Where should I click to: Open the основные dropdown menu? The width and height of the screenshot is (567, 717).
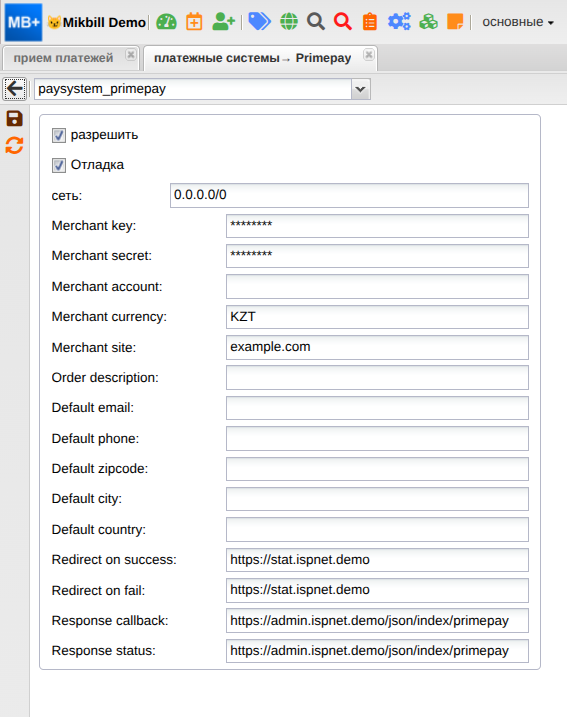(518, 22)
